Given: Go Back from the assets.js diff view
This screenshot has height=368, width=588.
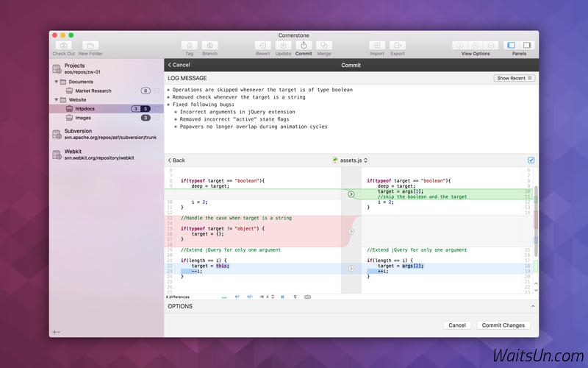Looking at the screenshot, I should [x=176, y=160].
